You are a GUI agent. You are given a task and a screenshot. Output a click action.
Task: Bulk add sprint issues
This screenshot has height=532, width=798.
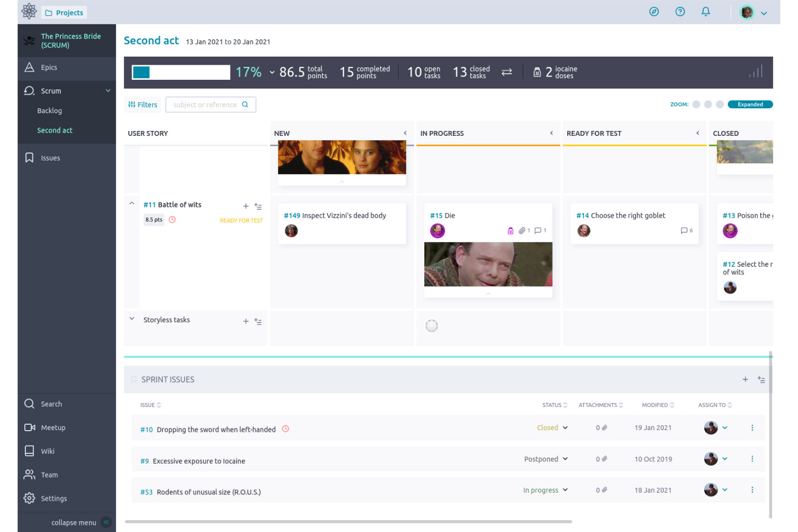point(761,379)
